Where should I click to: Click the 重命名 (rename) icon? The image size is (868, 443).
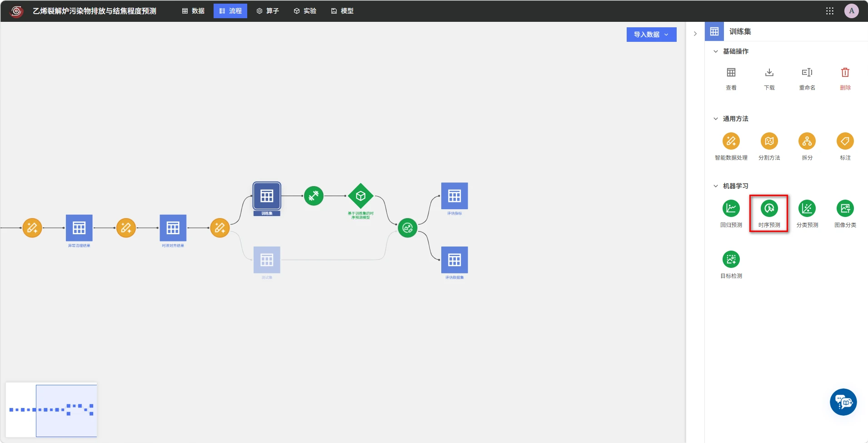(807, 72)
